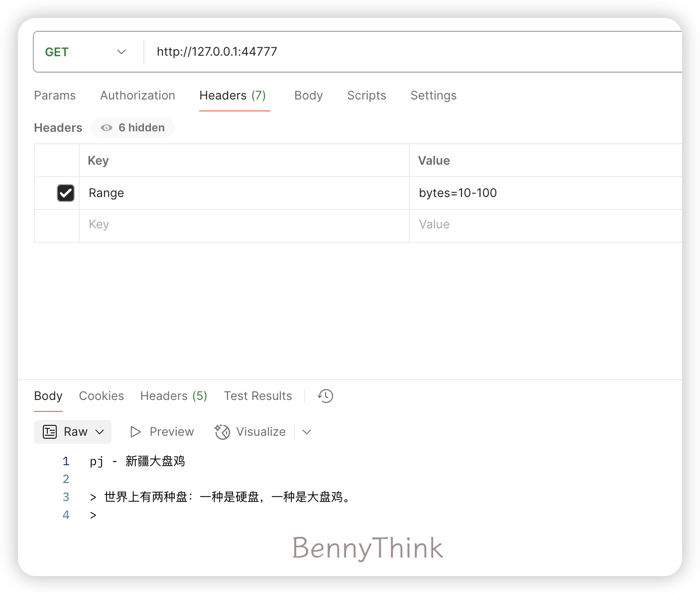This screenshot has height=594, width=700.
Task: Open the Raw format dropdown
Action: (73, 432)
